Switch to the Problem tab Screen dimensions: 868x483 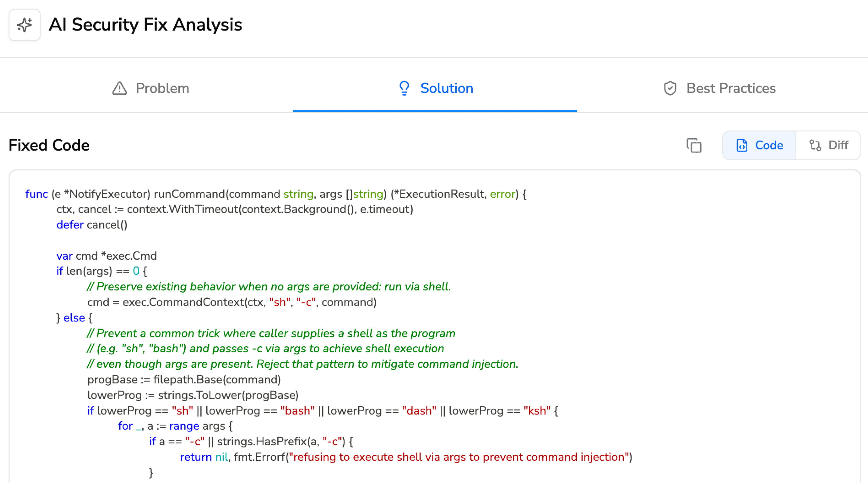(x=162, y=88)
